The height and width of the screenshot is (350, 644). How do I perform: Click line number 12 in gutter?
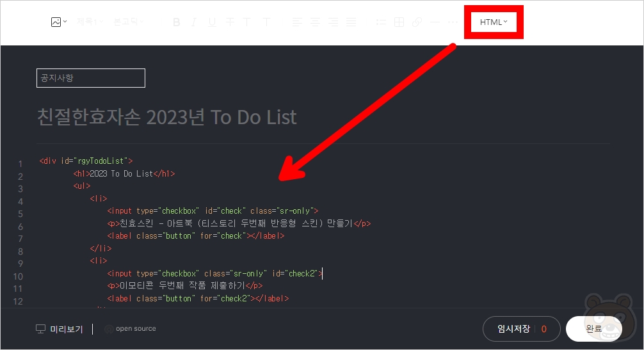18,301
